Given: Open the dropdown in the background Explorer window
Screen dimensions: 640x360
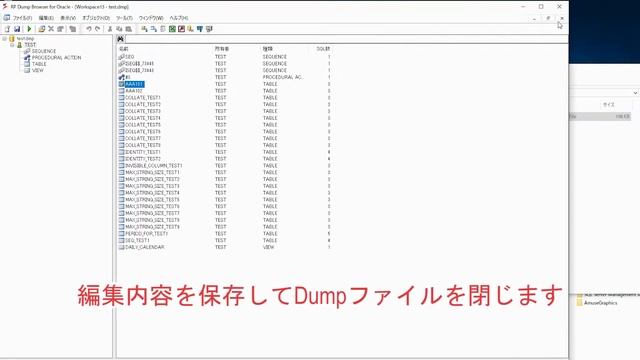Looking at the screenshot, I should pyautogui.click(x=635, y=93).
